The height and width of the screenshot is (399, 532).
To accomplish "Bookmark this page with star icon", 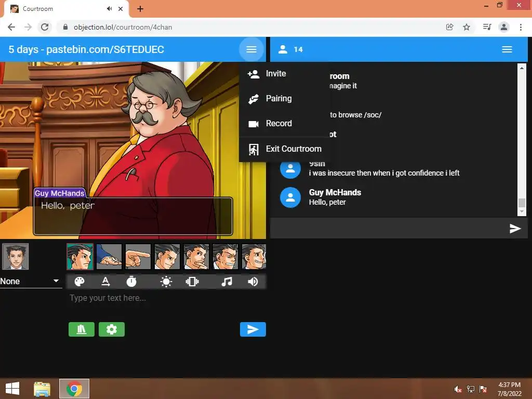I will [x=467, y=27].
